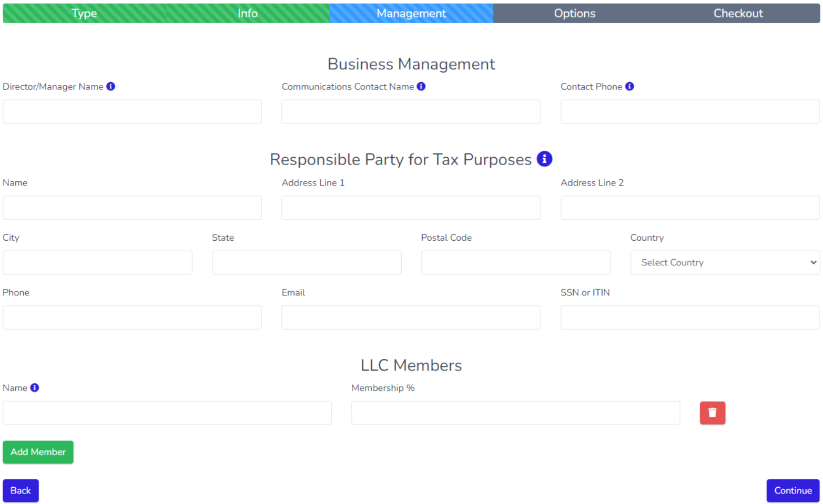Jump to the Options step tab
Viewport: 823px width, 504px height.
(575, 13)
